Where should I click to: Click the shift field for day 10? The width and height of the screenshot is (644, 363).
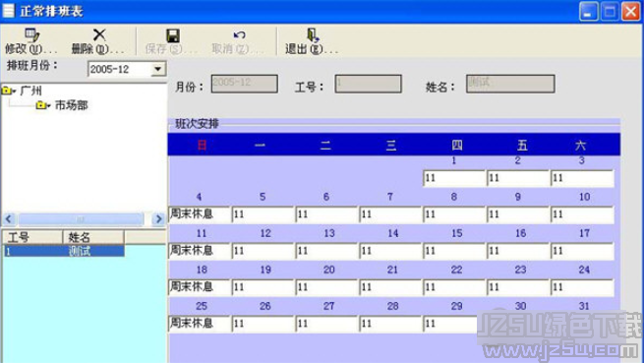coord(582,214)
